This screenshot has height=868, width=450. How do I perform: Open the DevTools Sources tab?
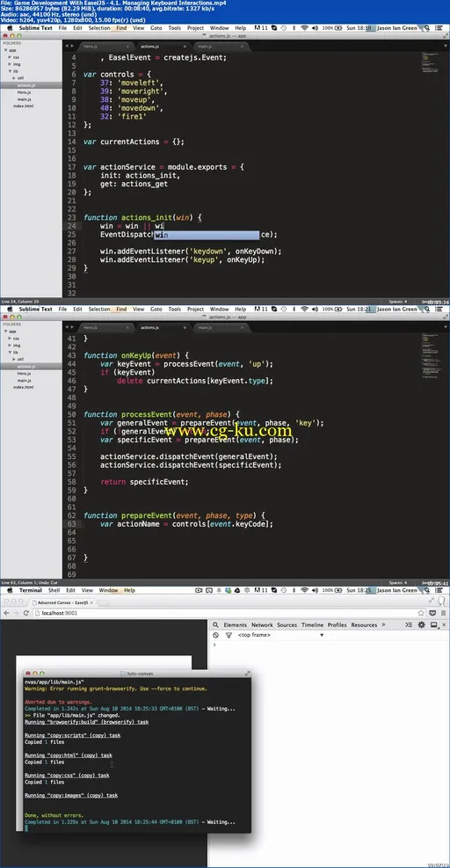(x=287, y=625)
